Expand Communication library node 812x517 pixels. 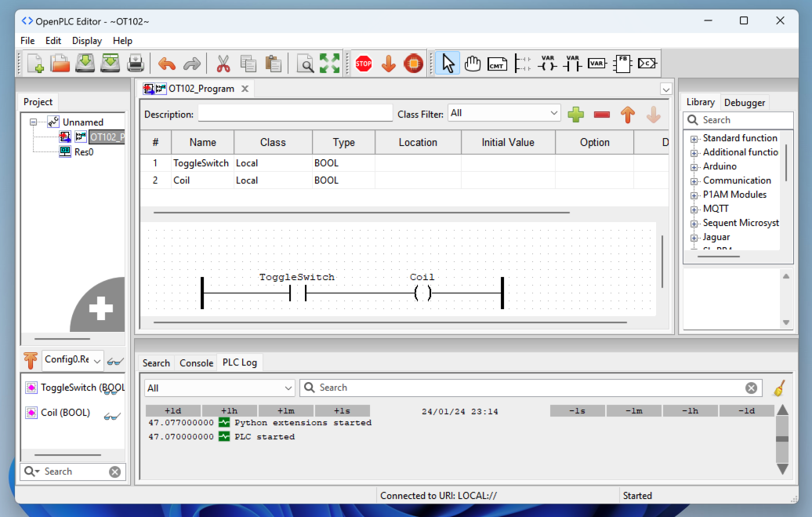[694, 181]
